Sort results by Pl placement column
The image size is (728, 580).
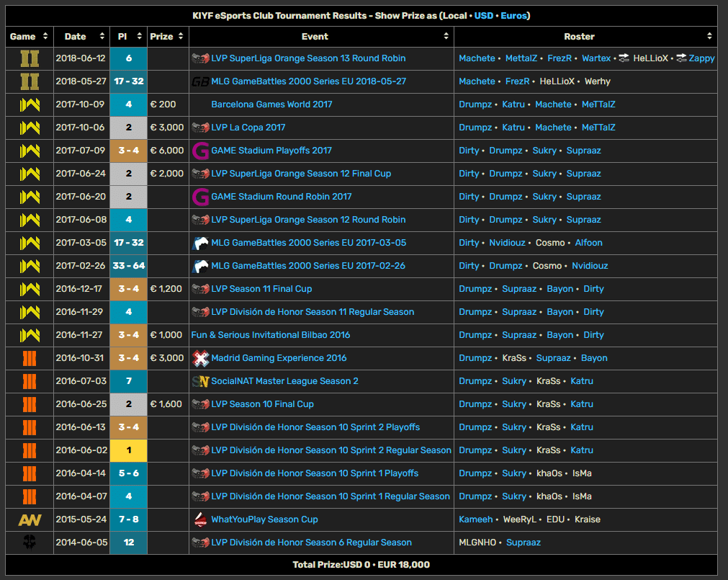[x=139, y=36]
